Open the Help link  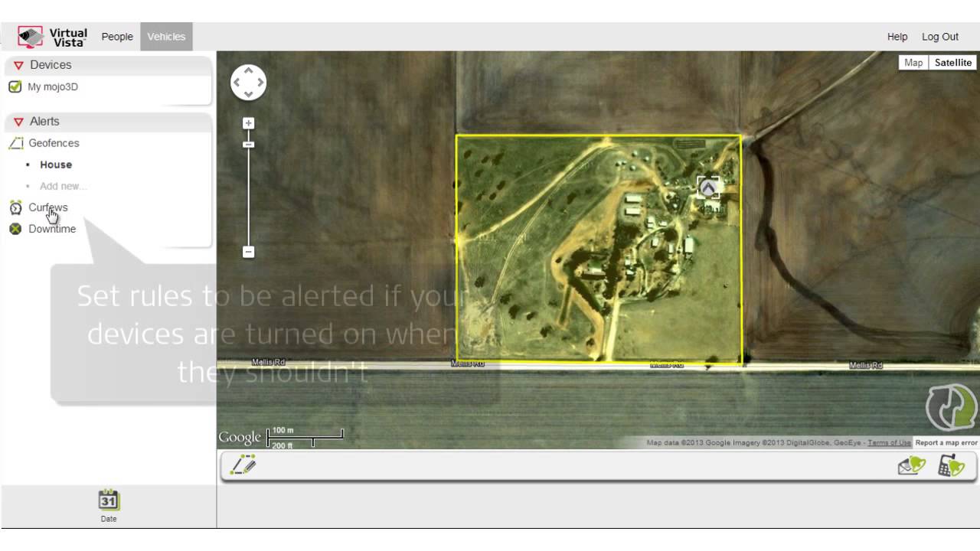(897, 37)
